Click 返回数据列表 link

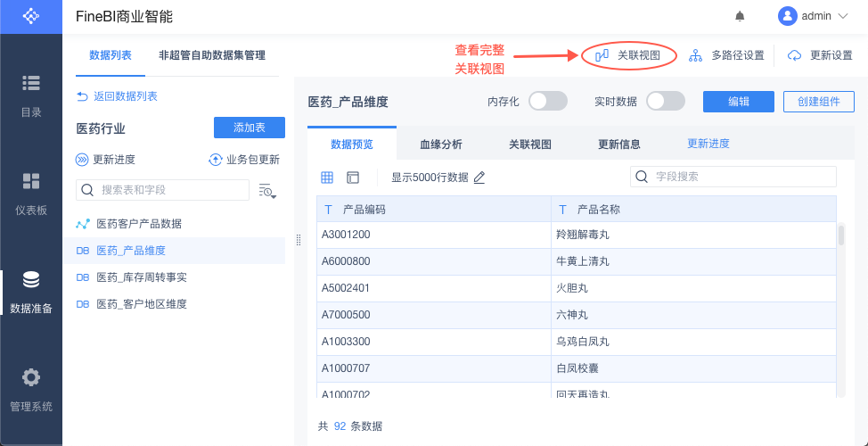pyautogui.click(x=118, y=96)
